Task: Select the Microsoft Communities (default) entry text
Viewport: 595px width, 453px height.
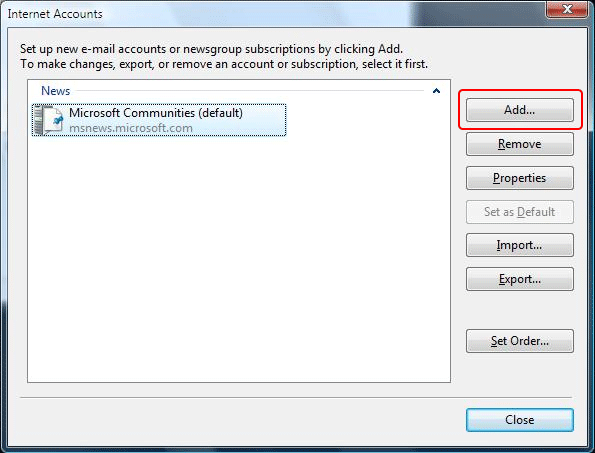Action: click(156, 113)
